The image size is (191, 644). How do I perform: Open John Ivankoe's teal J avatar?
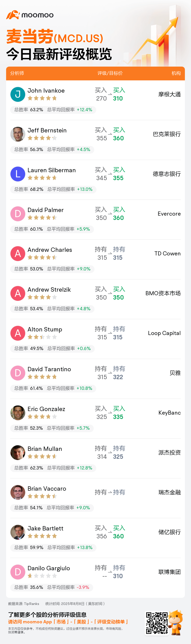click(18, 94)
